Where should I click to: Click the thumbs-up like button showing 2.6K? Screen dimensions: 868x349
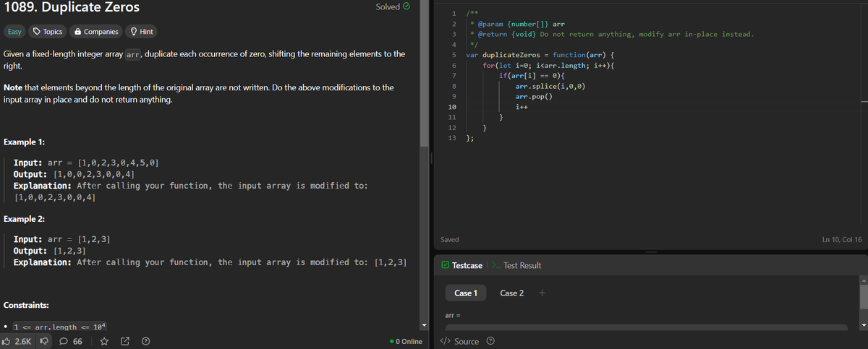(x=17, y=341)
